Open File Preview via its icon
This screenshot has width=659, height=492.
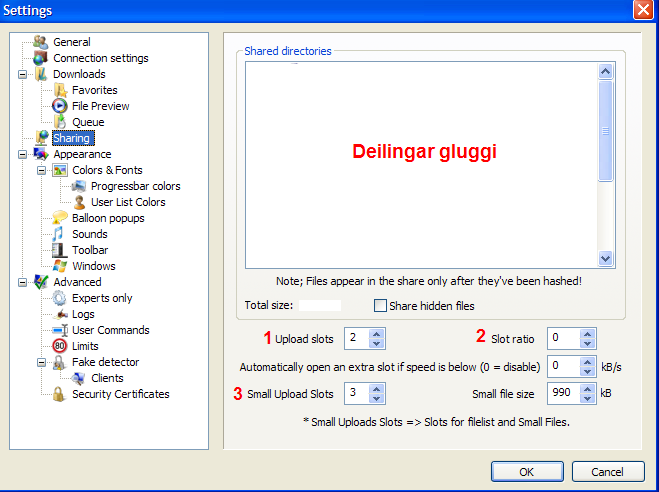tap(60, 106)
